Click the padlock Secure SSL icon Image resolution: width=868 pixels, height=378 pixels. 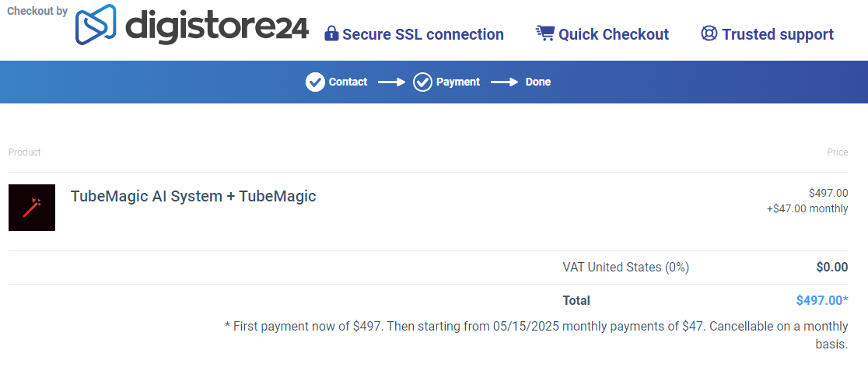coord(331,34)
